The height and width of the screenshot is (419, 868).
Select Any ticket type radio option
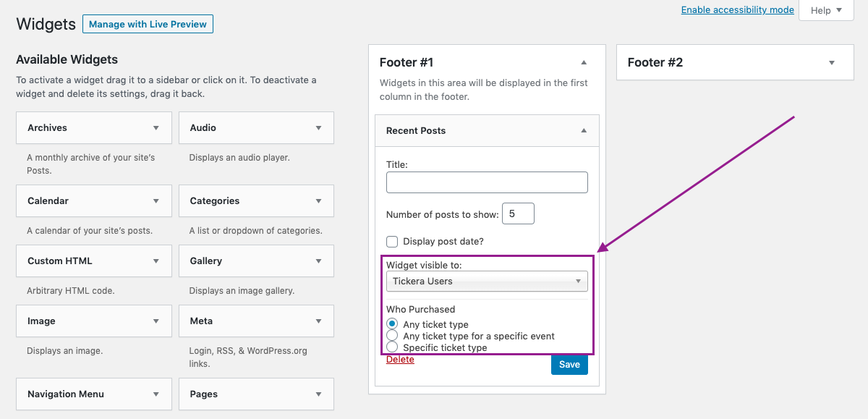(x=392, y=324)
